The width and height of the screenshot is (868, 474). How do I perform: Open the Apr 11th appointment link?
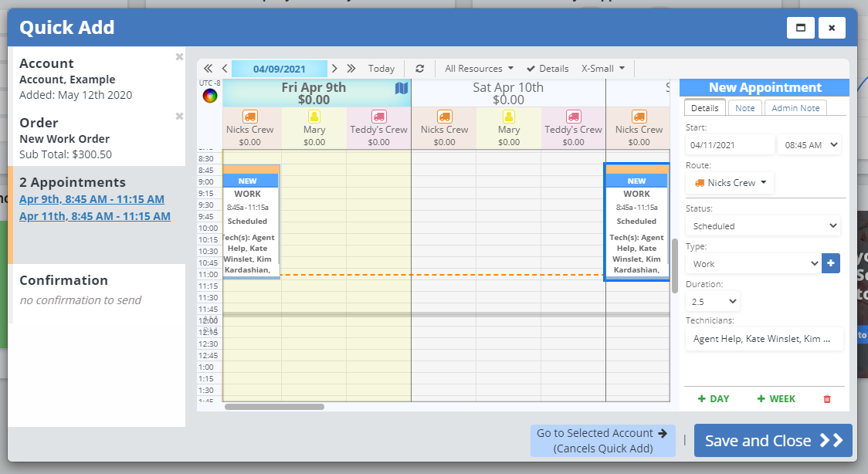point(95,216)
